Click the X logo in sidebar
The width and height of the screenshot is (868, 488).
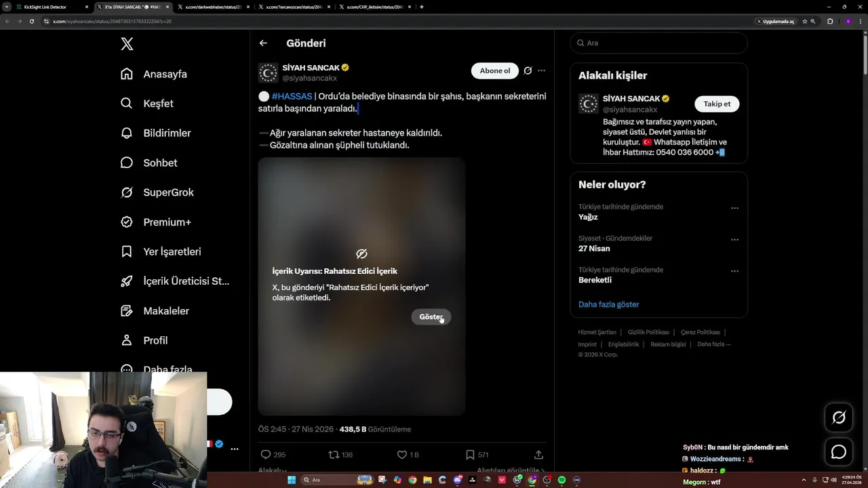[x=127, y=44]
